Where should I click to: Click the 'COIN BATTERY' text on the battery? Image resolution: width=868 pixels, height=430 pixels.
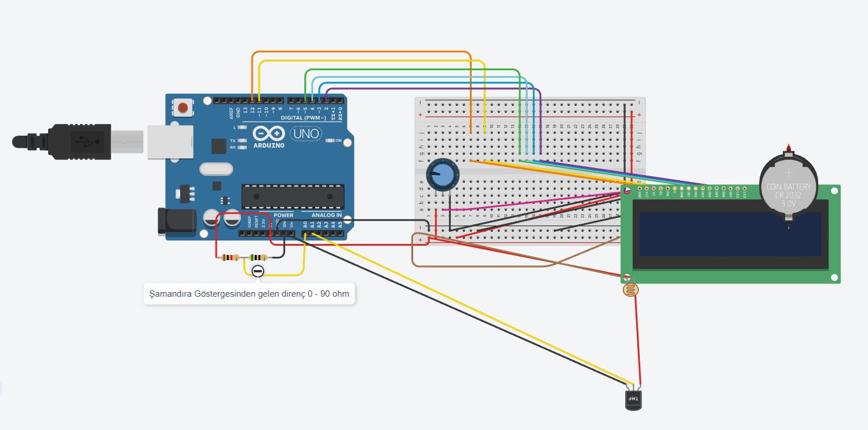click(789, 187)
